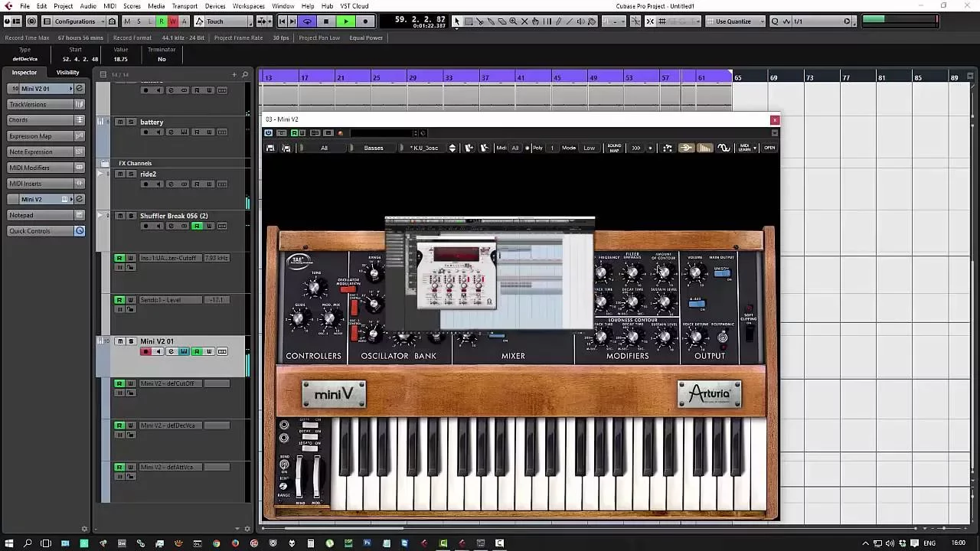Open the Project menu

63,6
